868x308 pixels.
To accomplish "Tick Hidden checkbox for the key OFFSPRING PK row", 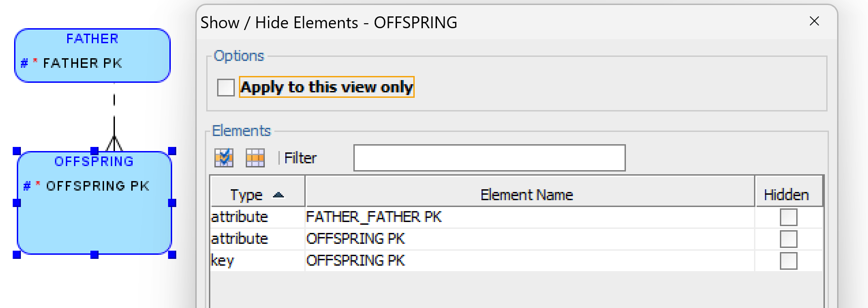I will (x=789, y=261).
